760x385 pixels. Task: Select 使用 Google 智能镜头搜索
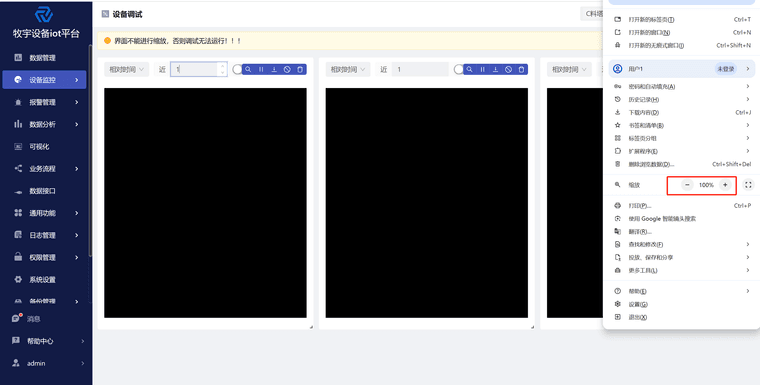(681, 219)
